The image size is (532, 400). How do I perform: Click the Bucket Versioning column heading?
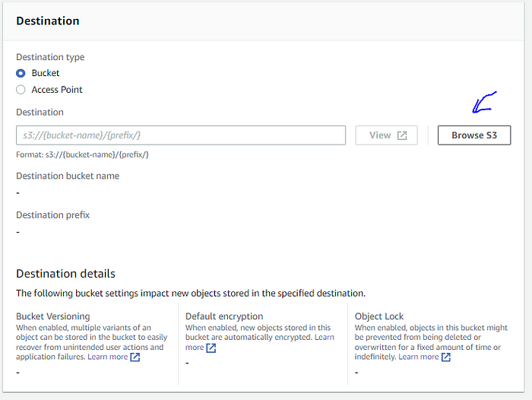[x=53, y=316]
